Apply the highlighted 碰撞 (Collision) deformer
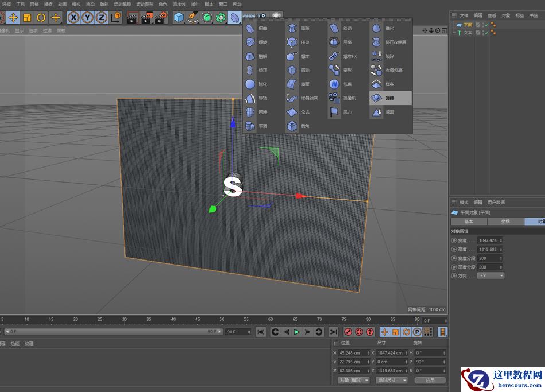 pyautogui.click(x=391, y=98)
